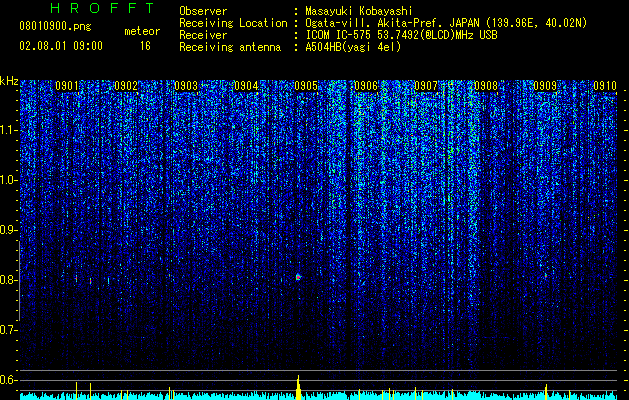Click the bright meteor echo below 0905
Viewport: 629px width, 400px height.
click(x=298, y=277)
